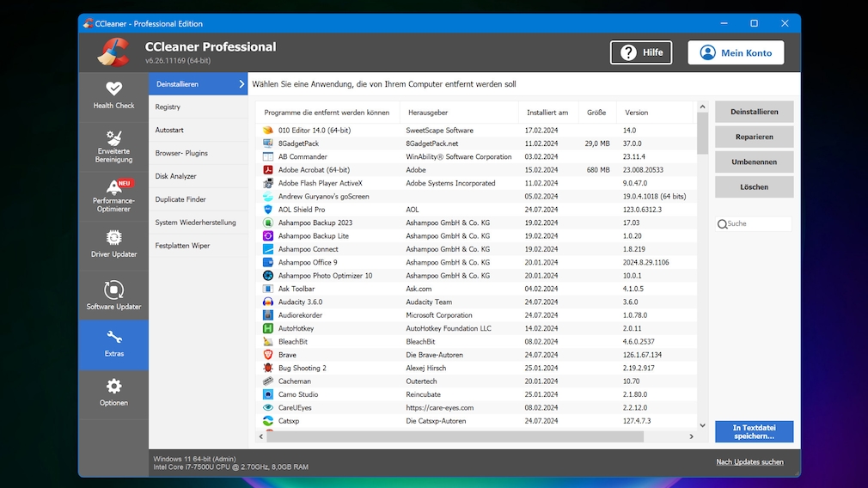The width and height of the screenshot is (868, 488).
Task: Select Audacity 3.6.0 in the list
Action: click(300, 302)
